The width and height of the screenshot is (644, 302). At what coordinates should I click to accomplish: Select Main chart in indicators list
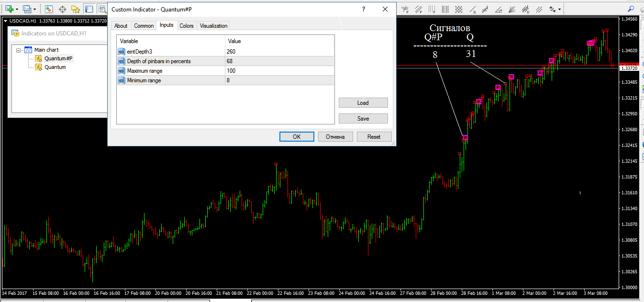(x=46, y=50)
